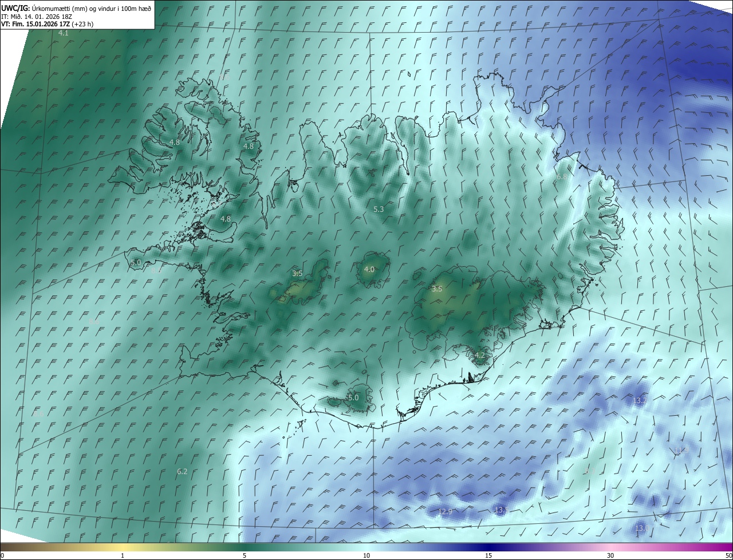Click the colour scale tick label 30
733x560 pixels.
click(610, 555)
